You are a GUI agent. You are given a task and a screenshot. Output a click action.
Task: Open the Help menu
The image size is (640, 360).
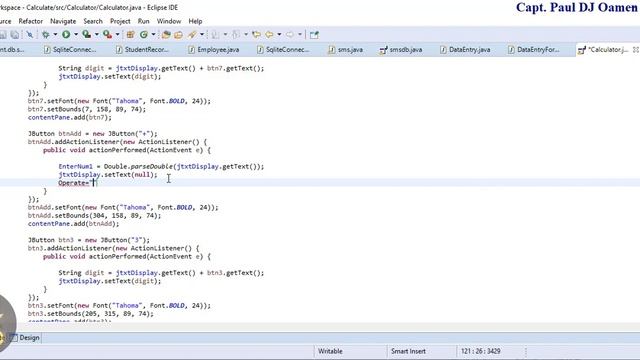(x=195, y=21)
